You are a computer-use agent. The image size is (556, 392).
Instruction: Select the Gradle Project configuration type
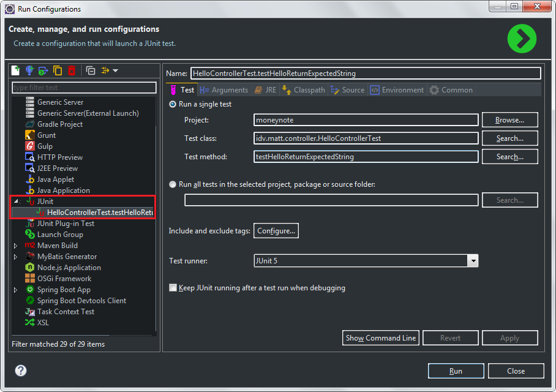(60, 124)
